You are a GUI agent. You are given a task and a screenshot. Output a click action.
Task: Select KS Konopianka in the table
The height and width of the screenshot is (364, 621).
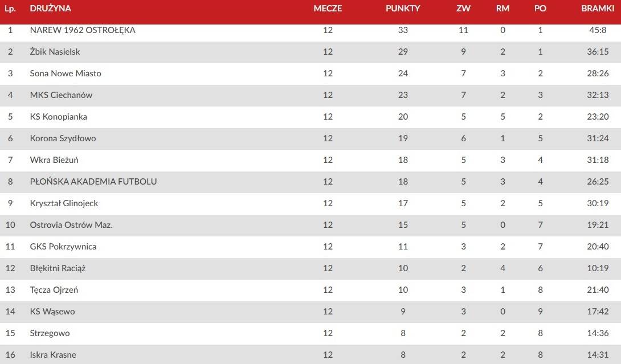pyautogui.click(x=58, y=117)
